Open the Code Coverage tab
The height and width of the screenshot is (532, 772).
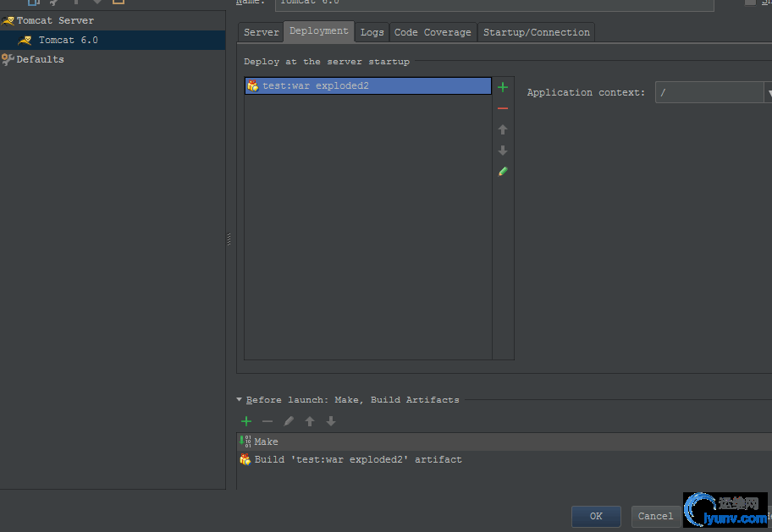(433, 32)
